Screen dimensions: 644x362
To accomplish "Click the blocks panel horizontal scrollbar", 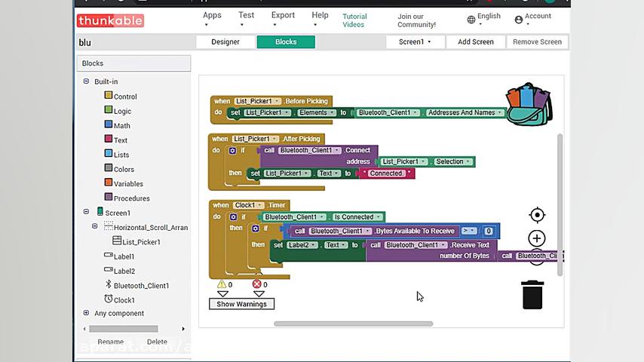I will pos(123,329).
